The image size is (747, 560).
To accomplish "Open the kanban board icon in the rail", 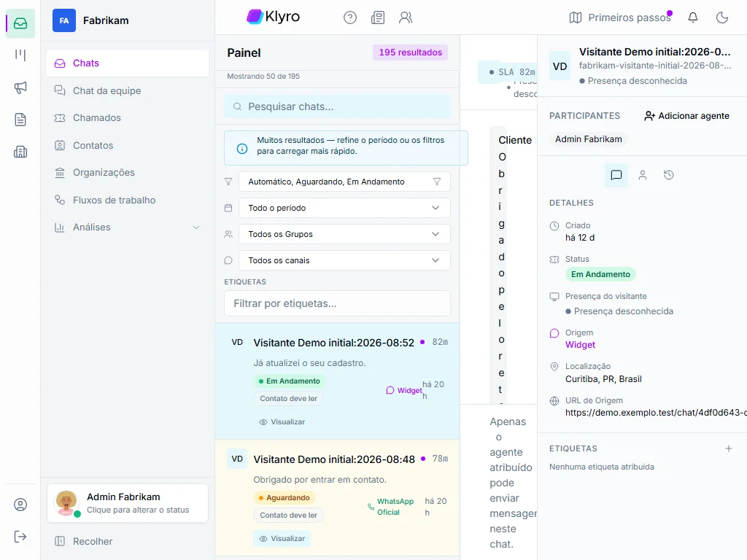I will pyautogui.click(x=20, y=55).
